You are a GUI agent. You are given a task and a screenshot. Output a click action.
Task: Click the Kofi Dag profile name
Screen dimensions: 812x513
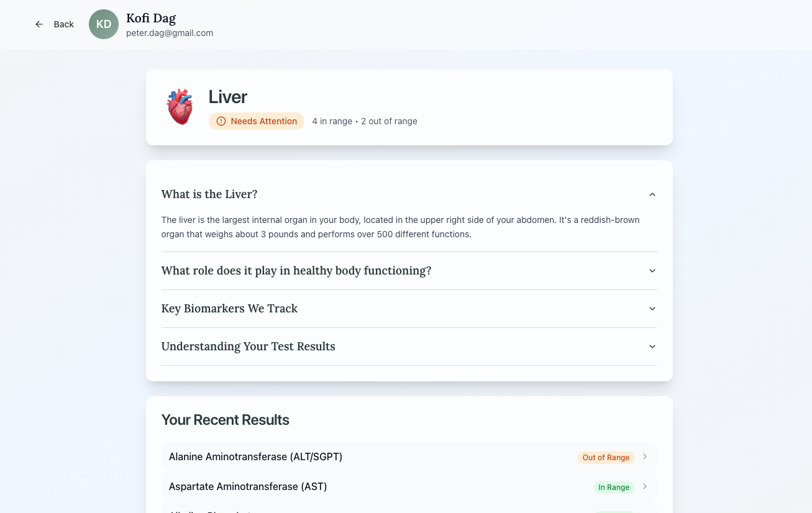tap(151, 18)
